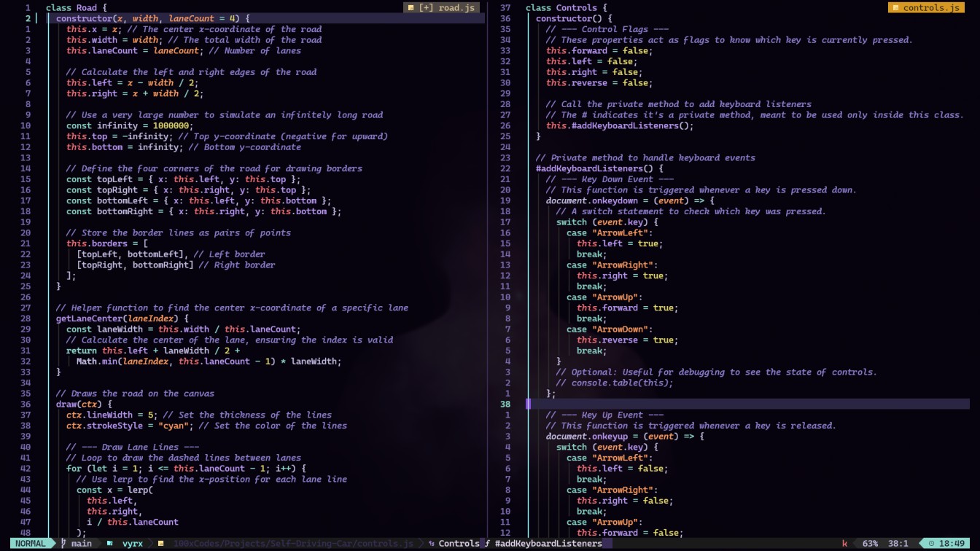
Task: Click the JavaScript icon beside controls.js title
Action: click(895, 7)
